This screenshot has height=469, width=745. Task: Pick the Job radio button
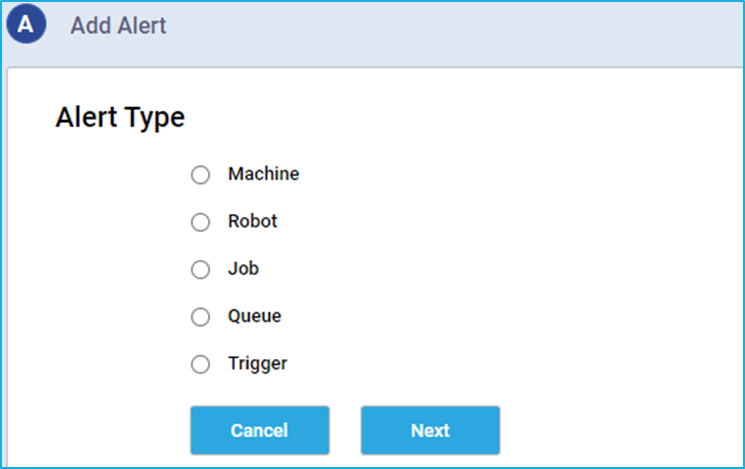tap(201, 269)
